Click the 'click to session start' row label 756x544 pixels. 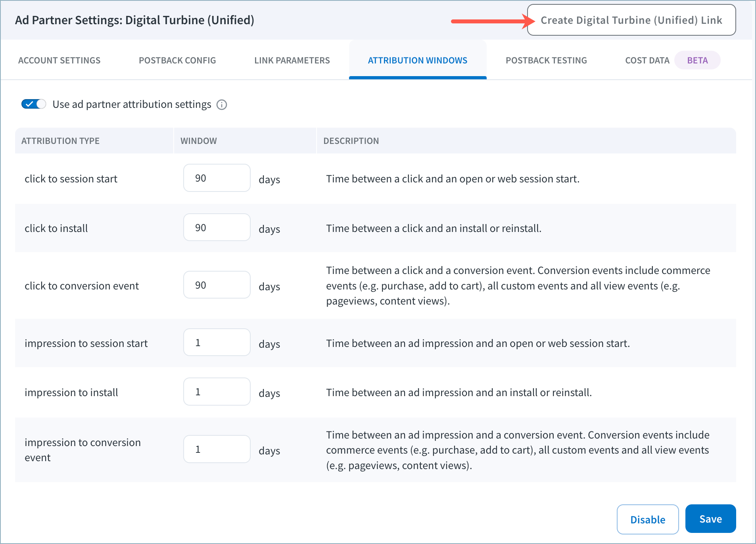pyautogui.click(x=71, y=179)
